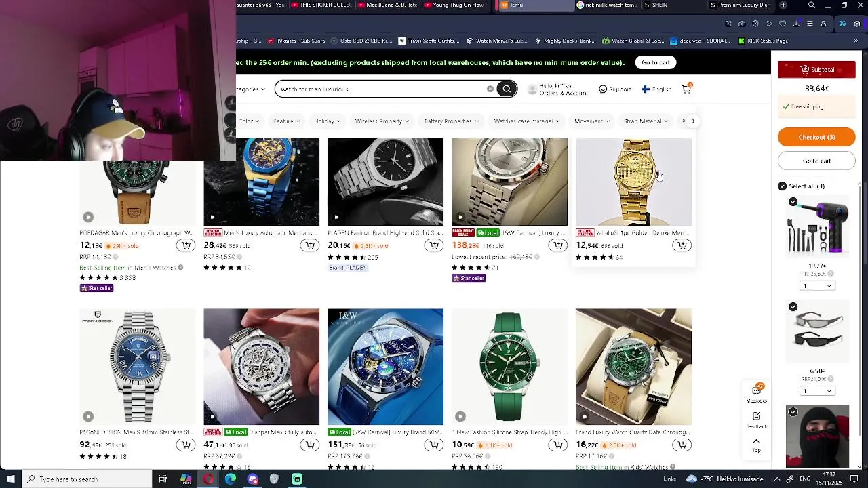
Task: Click the orange Checkout (3) button
Action: pyautogui.click(x=816, y=137)
